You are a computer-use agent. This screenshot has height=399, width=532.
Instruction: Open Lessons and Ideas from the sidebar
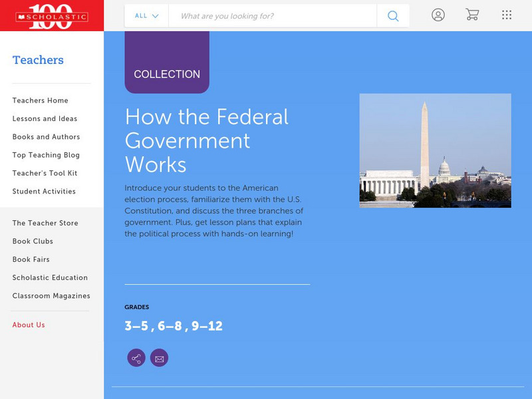click(x=44, y=119)
